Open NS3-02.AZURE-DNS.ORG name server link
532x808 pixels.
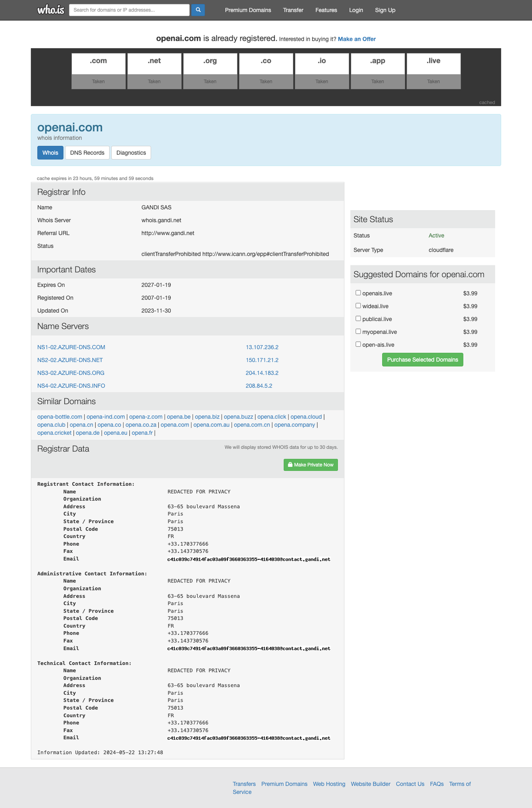click(71, 373)
